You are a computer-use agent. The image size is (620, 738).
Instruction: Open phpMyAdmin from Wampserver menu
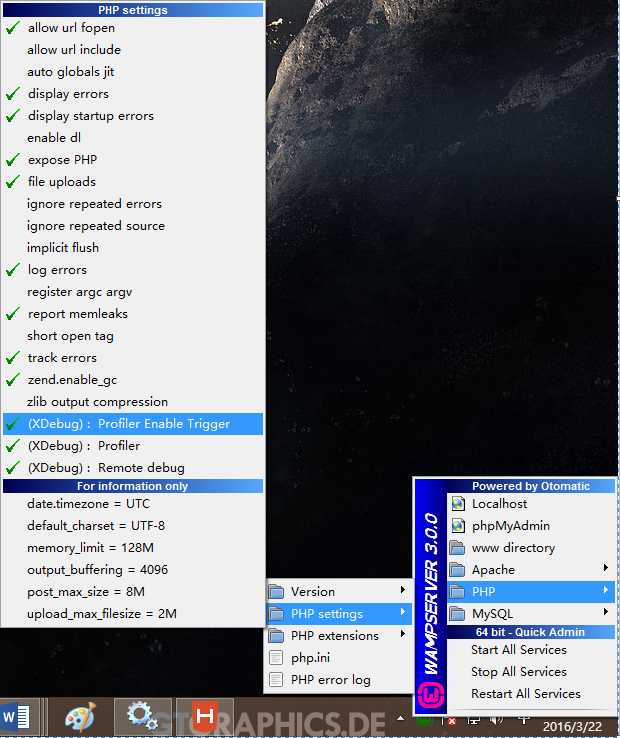pyautogui.click(x=531, y=526)
